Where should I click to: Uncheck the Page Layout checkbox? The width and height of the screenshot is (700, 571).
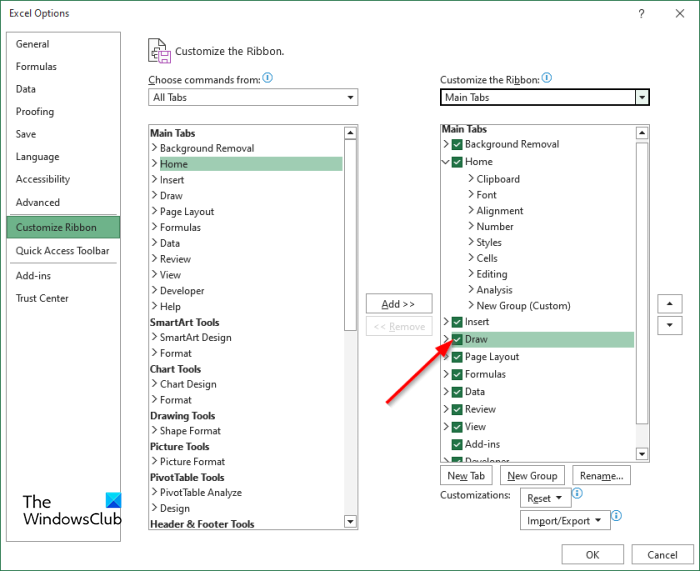(x=457, y=357)
